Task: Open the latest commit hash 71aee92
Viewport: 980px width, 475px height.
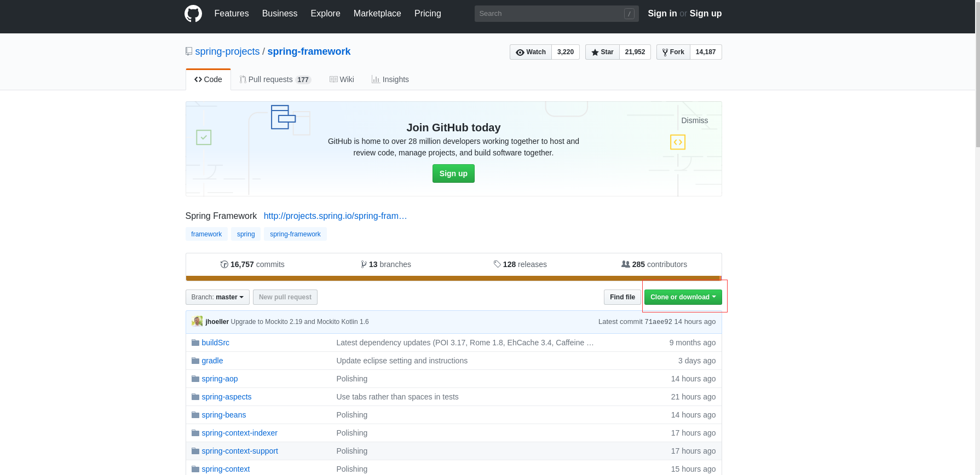Action: (x=658, y=322)
